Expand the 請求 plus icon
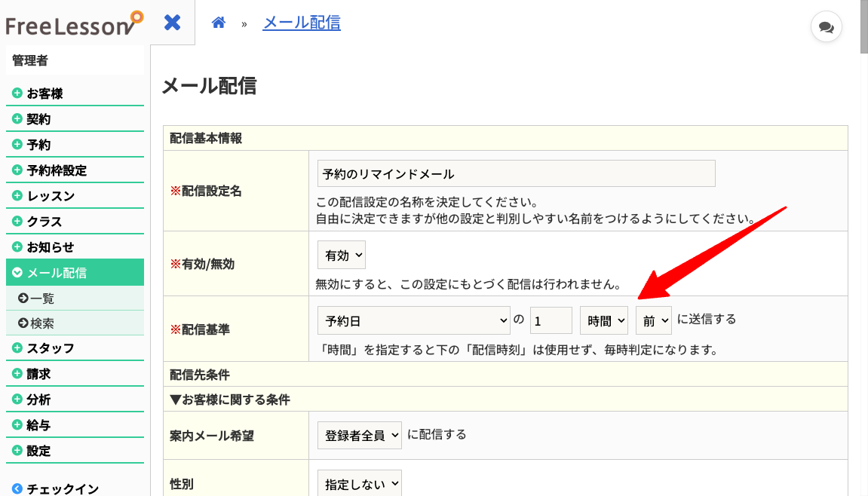 (17, 374)
